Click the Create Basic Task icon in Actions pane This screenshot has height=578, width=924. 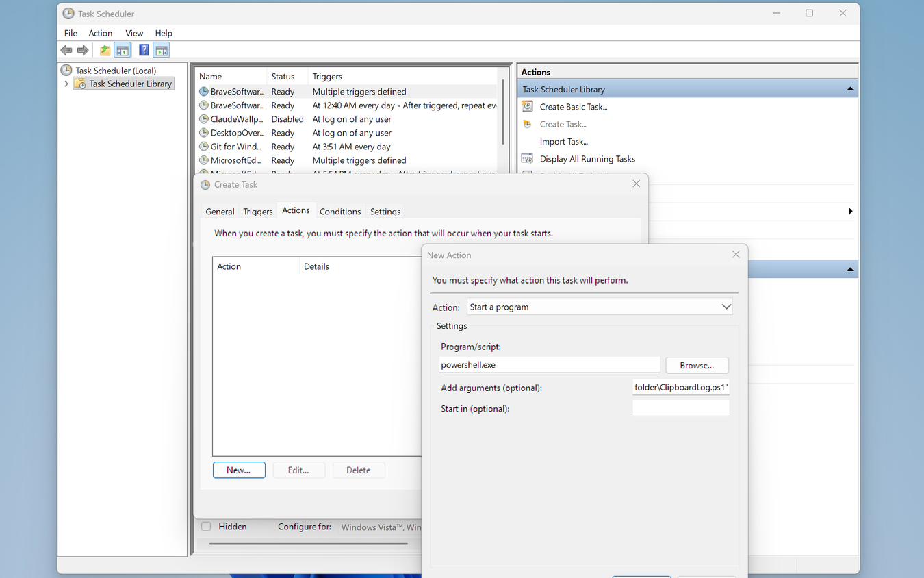[527, 106]
